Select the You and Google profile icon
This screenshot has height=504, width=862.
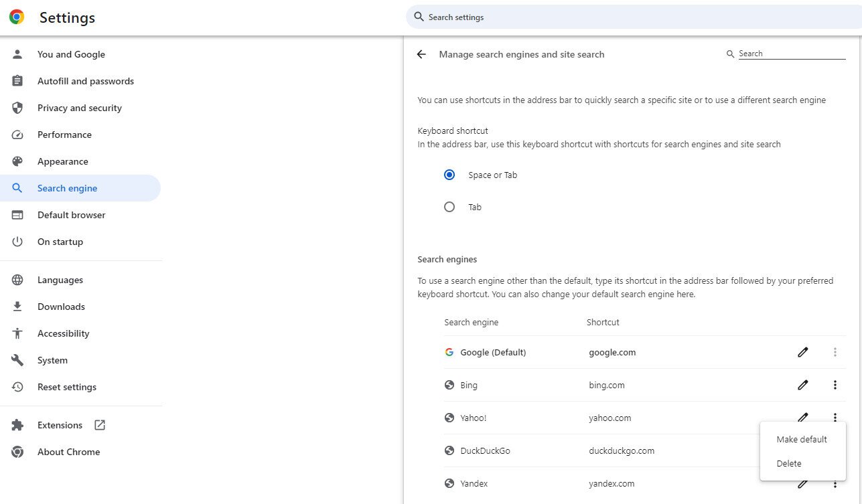pyautogui.click(x=17, y=54)
